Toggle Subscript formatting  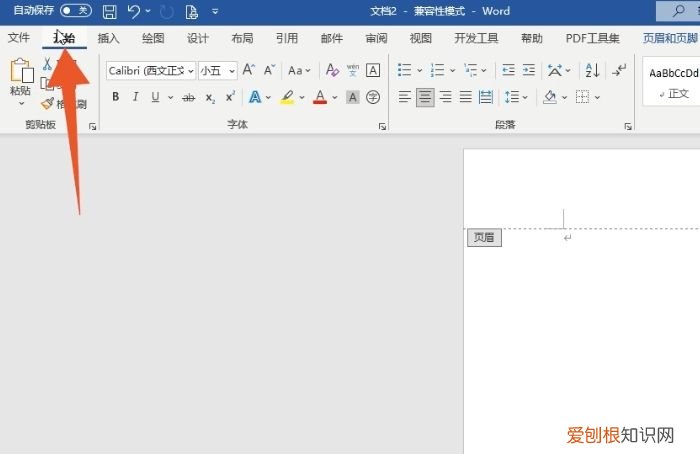tap(210, 97)
